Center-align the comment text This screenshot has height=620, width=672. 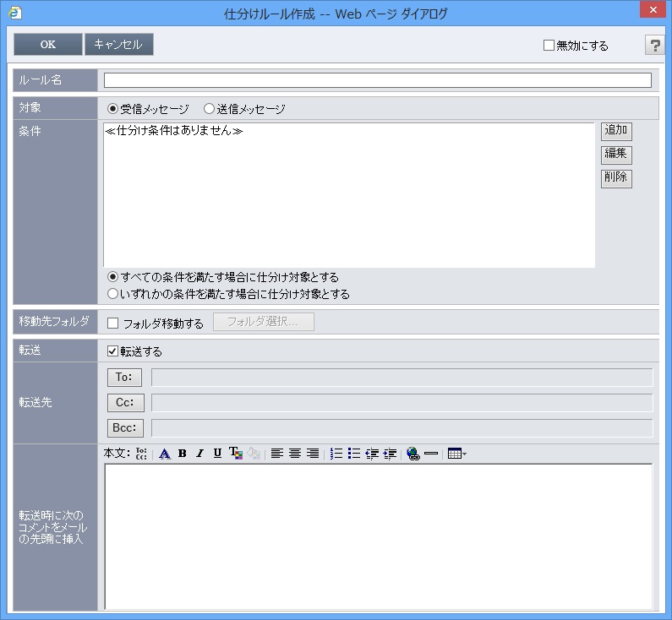coord(295,454)
